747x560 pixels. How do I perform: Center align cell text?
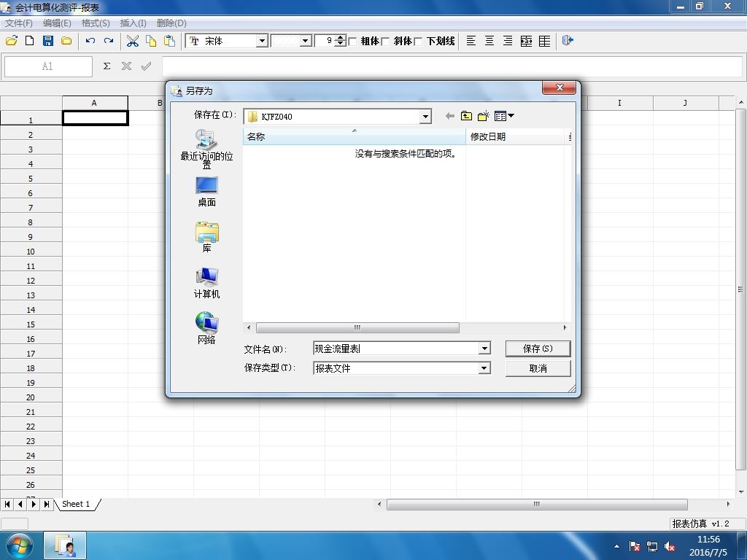(489, 41)
